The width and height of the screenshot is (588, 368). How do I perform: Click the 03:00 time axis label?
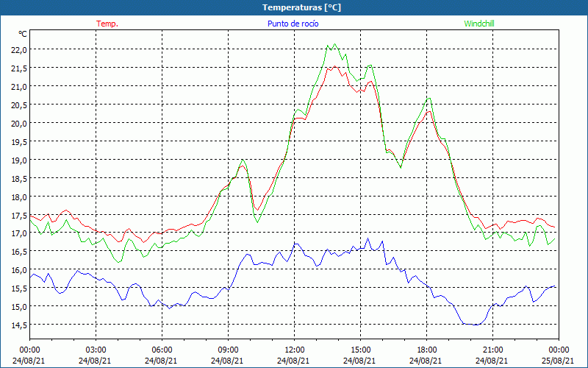point(96,350)
